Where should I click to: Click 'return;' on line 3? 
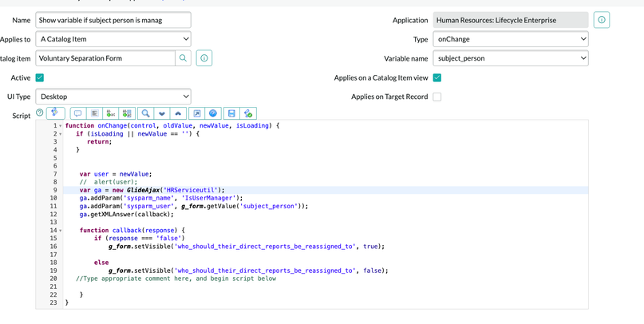click(x=100, y=142)
